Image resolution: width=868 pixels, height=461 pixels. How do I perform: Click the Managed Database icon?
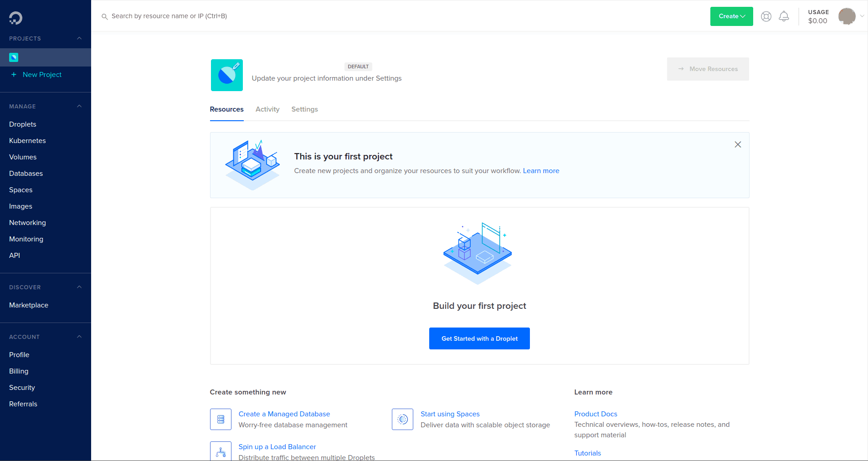tap(221, 419)
